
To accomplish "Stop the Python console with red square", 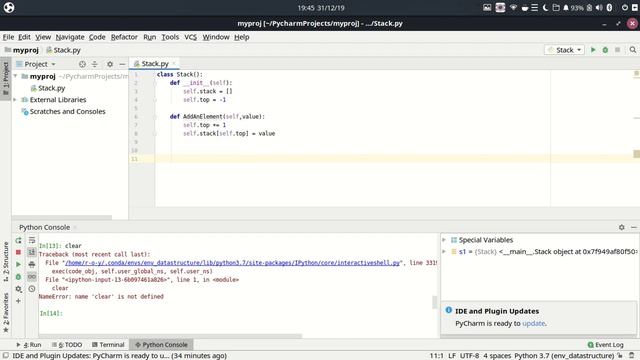I will pyautogui.click(x=18, y=252).
